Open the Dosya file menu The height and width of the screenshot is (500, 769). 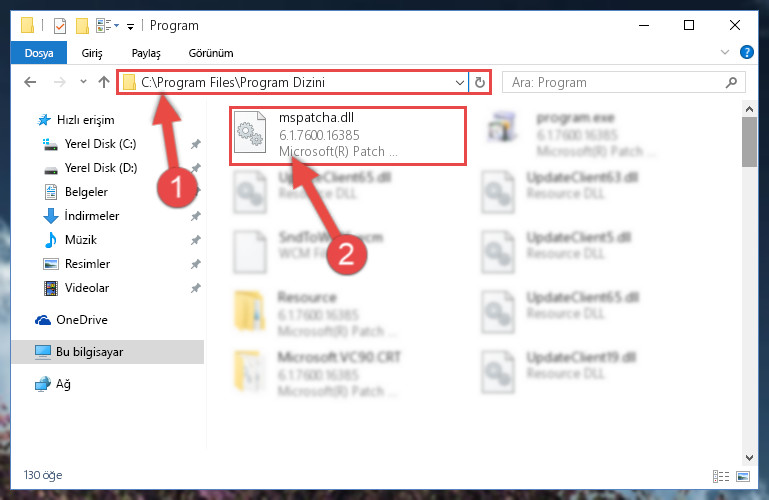point(39,53)
